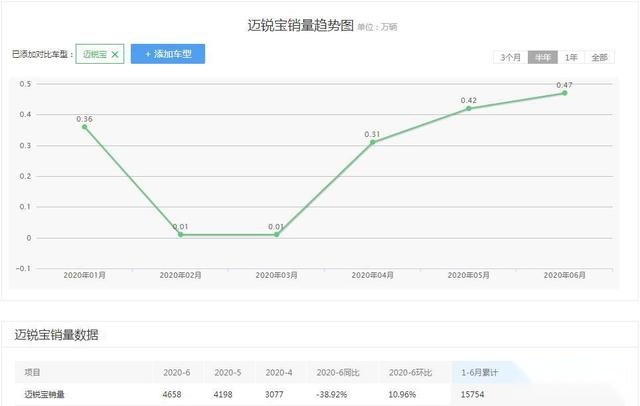The width and height of the screenshot is (640, 406).
Task: Click the 迈锐宝销量趋势图 chart title
Action: (x=300, y=25)
